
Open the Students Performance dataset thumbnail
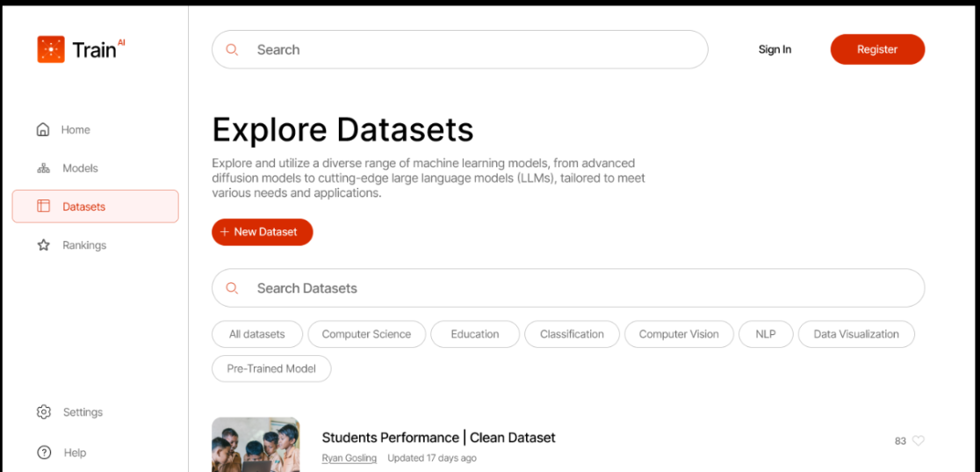click(256, 445)
